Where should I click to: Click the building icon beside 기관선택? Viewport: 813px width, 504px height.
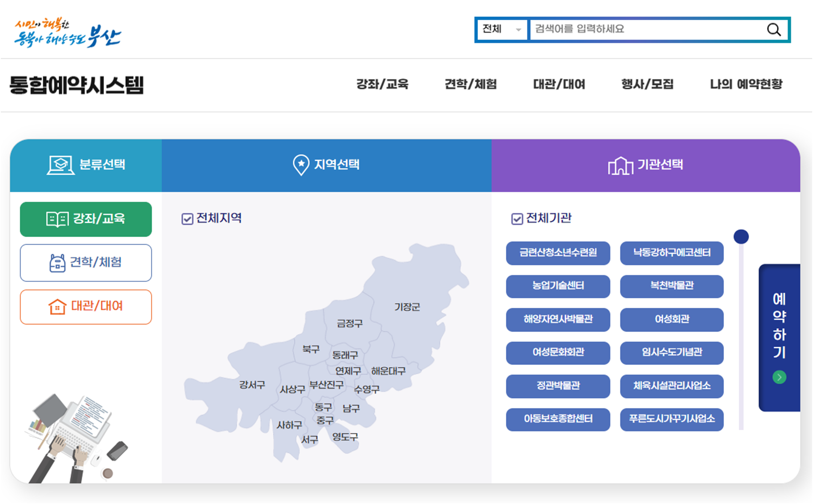tap(620, 166)
